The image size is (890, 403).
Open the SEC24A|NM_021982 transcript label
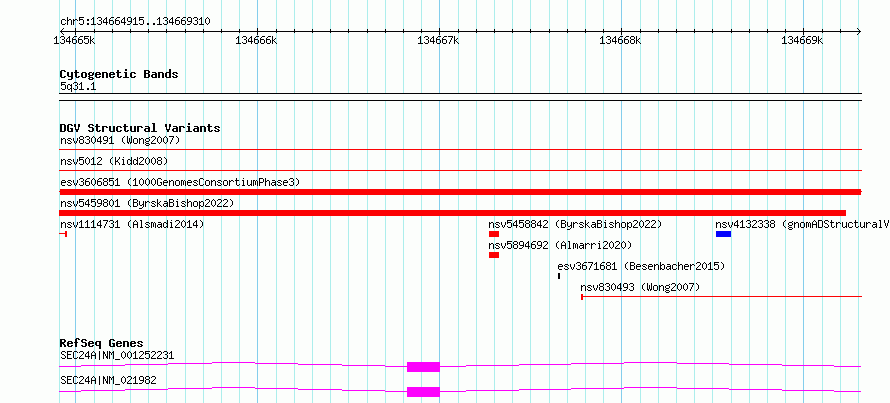(x=108, y=380)
